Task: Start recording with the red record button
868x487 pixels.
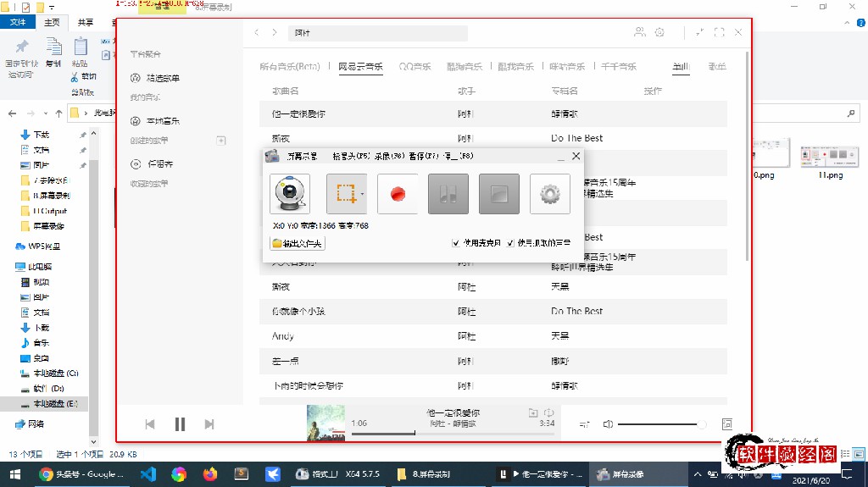Action: [398, 194]
